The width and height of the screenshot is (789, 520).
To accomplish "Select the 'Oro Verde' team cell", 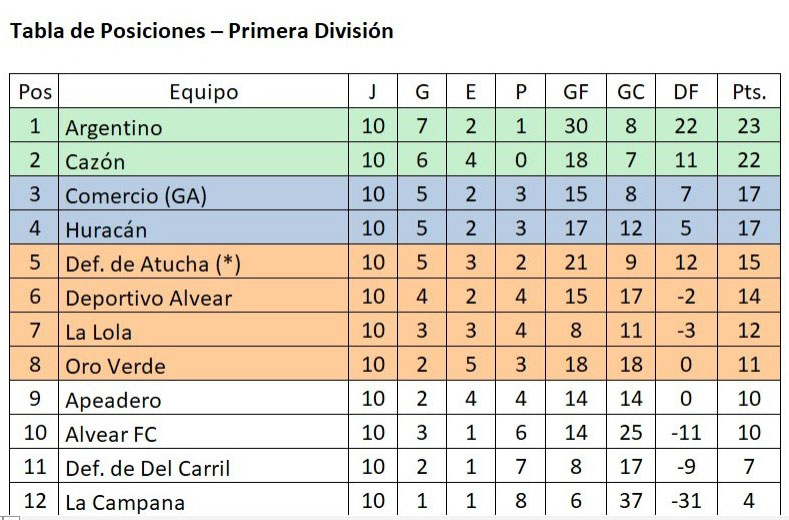I will pos(203,364).
